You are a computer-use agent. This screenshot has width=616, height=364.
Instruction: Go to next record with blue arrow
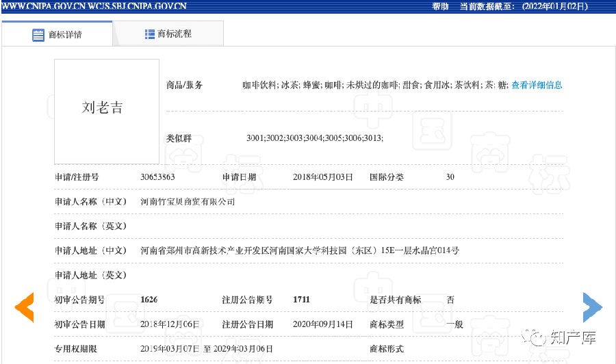592,307
